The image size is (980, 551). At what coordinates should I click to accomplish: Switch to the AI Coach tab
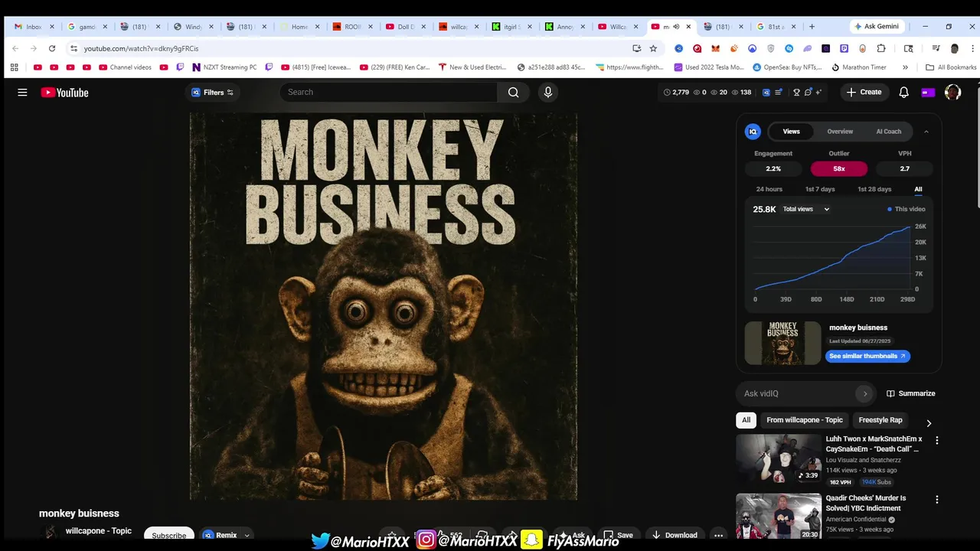(888, 132)
